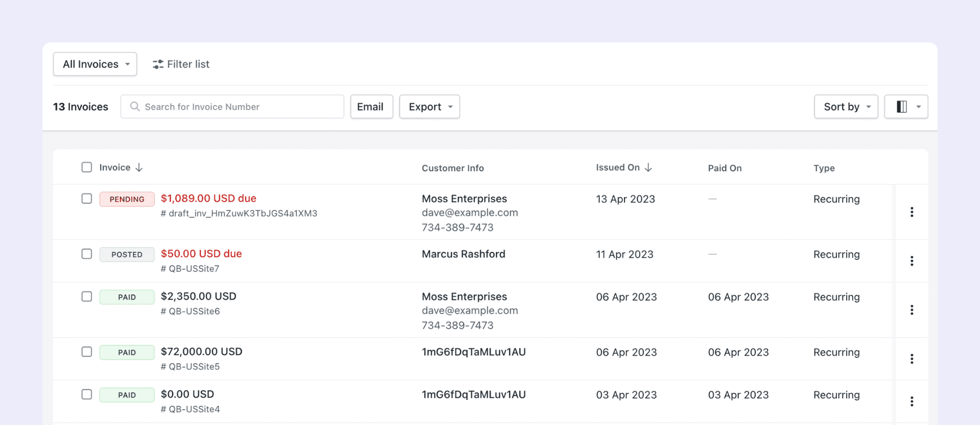Screen dimensions: 980x425
Task: Click customer 1mG6fDqTaMLuv1AU for QB-USSite4
Action: 474,394
